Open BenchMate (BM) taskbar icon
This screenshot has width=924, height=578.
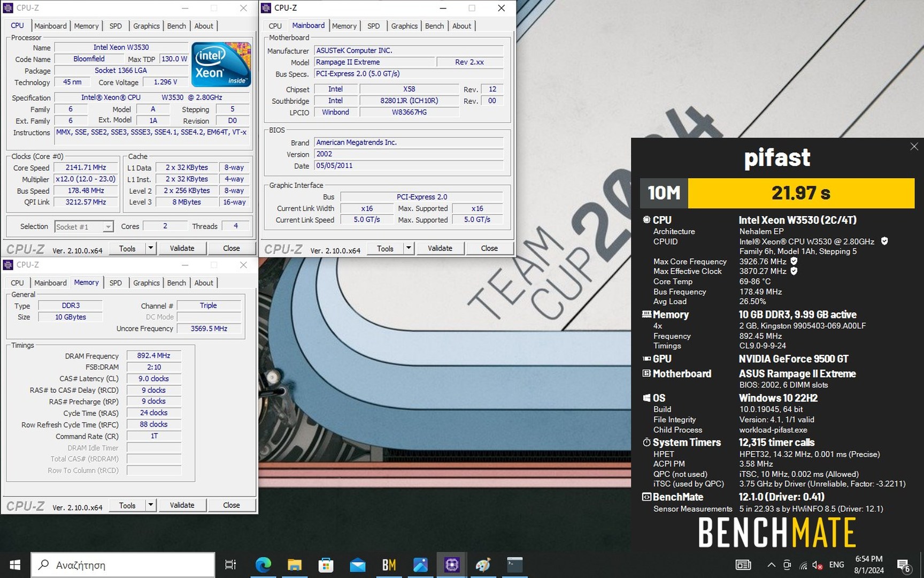click(389, 565)
